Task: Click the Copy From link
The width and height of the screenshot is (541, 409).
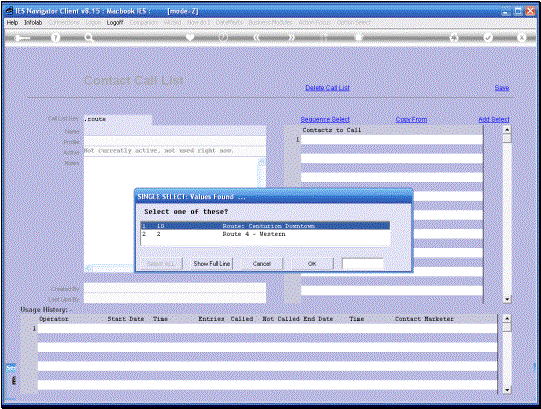Action: [411, 119]
